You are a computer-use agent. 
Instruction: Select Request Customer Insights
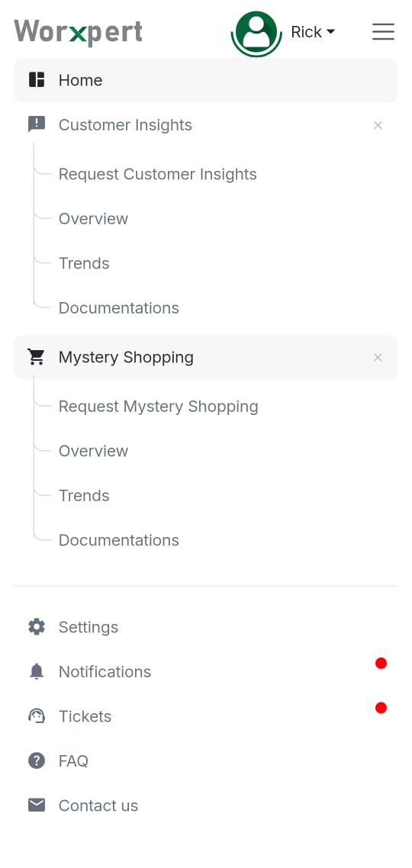tap(158, 174)
